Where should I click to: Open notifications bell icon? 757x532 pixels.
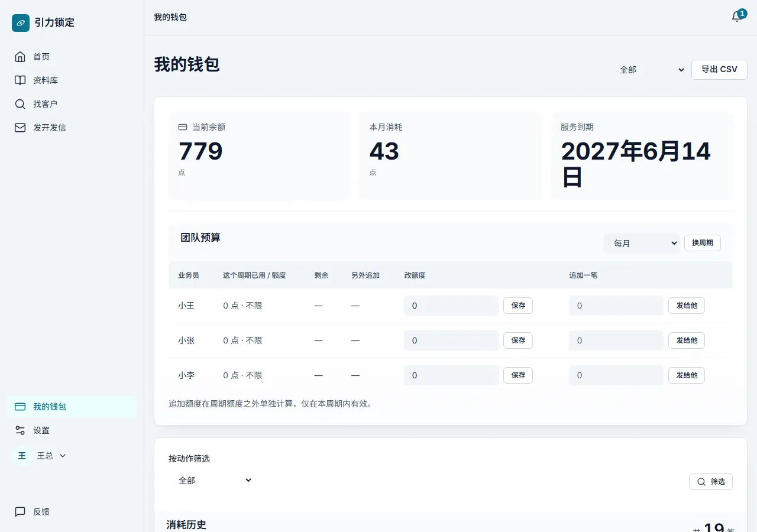[x=737, y=17]
